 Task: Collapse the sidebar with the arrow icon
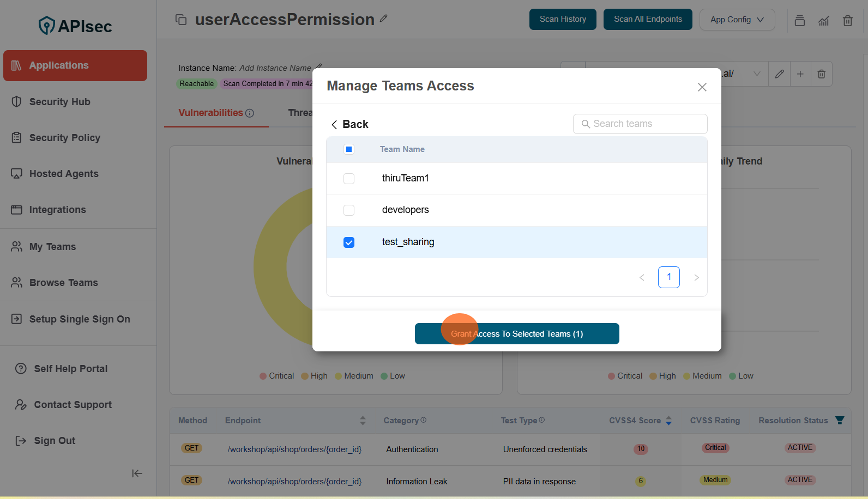click(137, 473)
